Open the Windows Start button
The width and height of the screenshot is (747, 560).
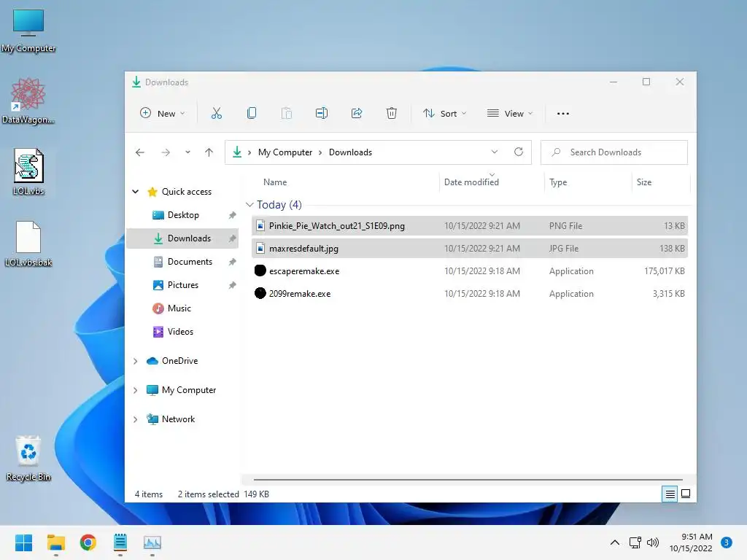23,542
